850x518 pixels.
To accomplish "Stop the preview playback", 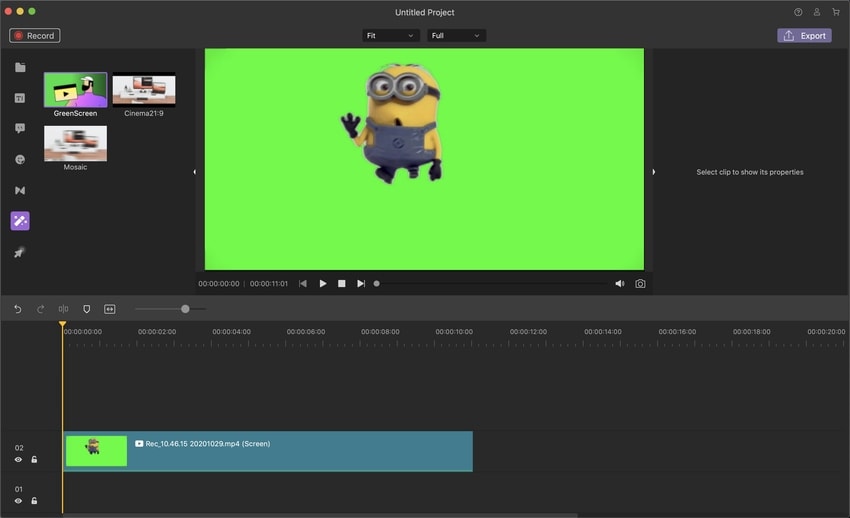I will pos(342,283).
